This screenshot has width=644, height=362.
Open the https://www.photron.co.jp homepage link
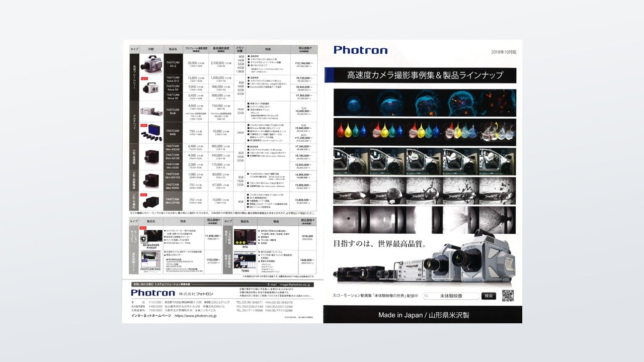(x=195, y=316)
